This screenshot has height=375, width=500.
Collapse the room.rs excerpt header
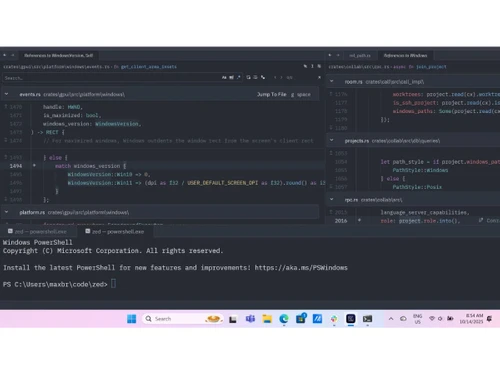tap(331, 81)
